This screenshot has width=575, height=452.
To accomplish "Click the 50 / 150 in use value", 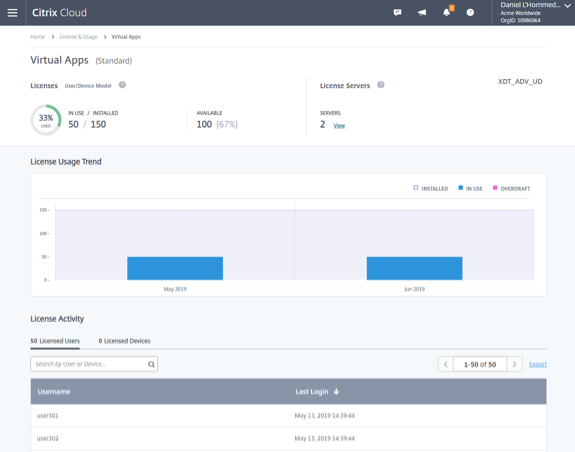I will point(87,124).
